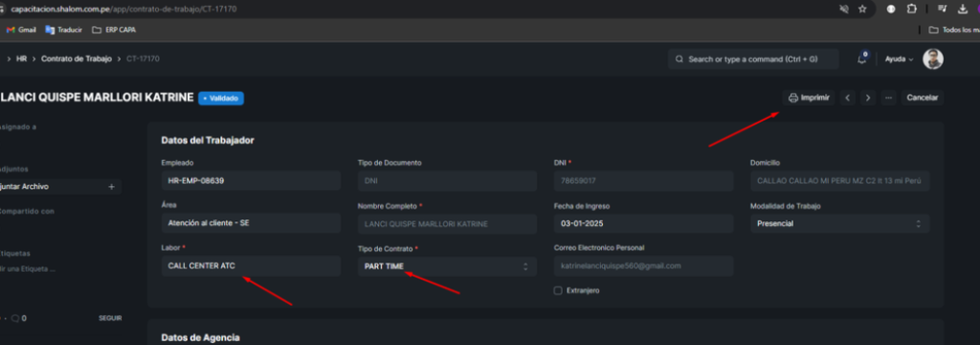The image size is (980, 345).
Task: Open the three-dots more options menu
Action: [889, 98]
